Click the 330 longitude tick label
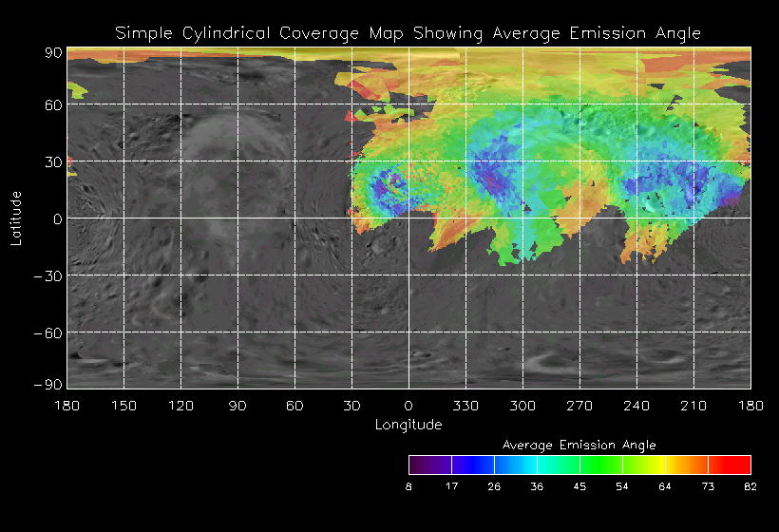 (x=465, y=406)
